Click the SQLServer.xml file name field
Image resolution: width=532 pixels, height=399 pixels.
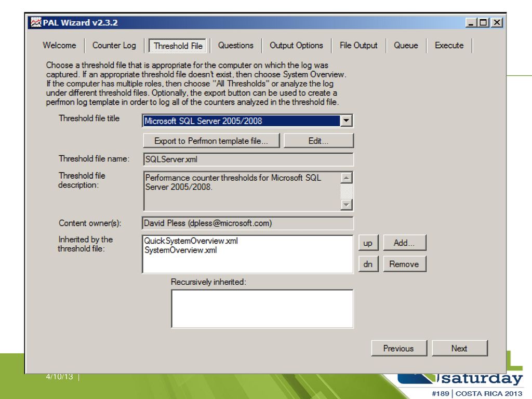coord(248,159)
